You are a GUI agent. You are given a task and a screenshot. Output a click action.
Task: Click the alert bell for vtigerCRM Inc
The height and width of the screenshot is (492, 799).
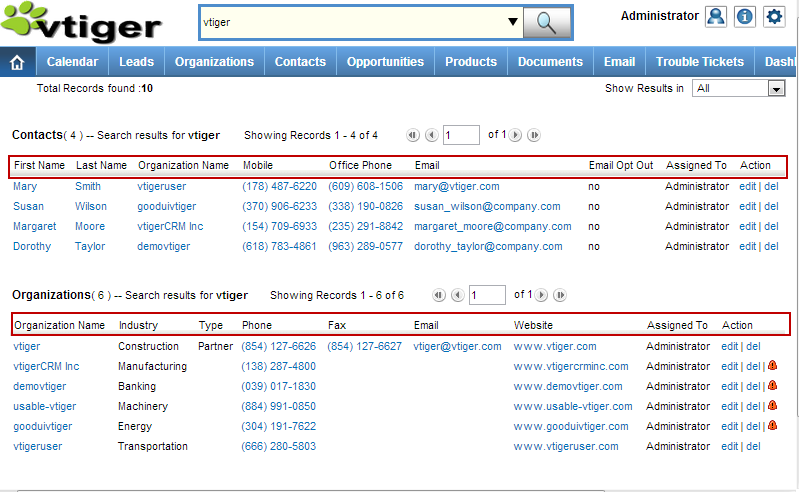(772, 366)
